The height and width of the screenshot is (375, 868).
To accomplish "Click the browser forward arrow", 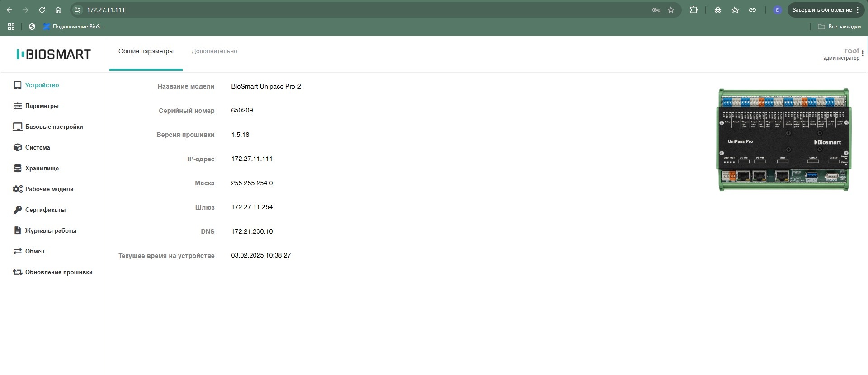I will tap(26, 10).
